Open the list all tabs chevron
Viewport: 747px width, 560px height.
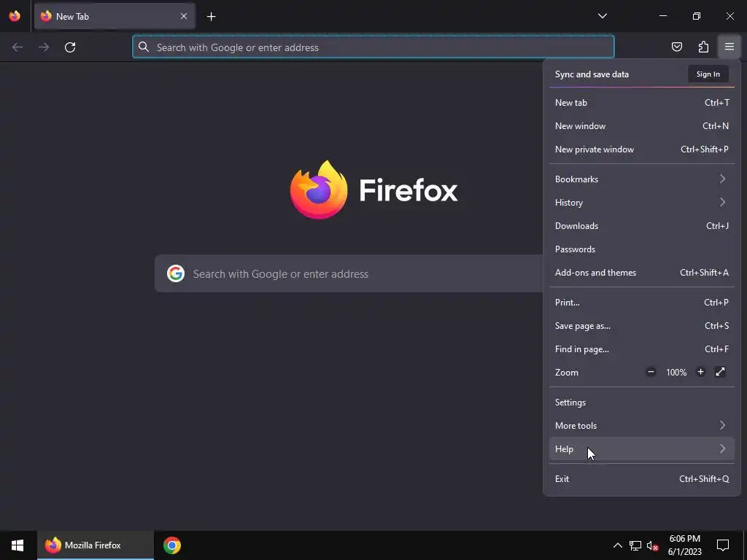(x=602, y=16)
